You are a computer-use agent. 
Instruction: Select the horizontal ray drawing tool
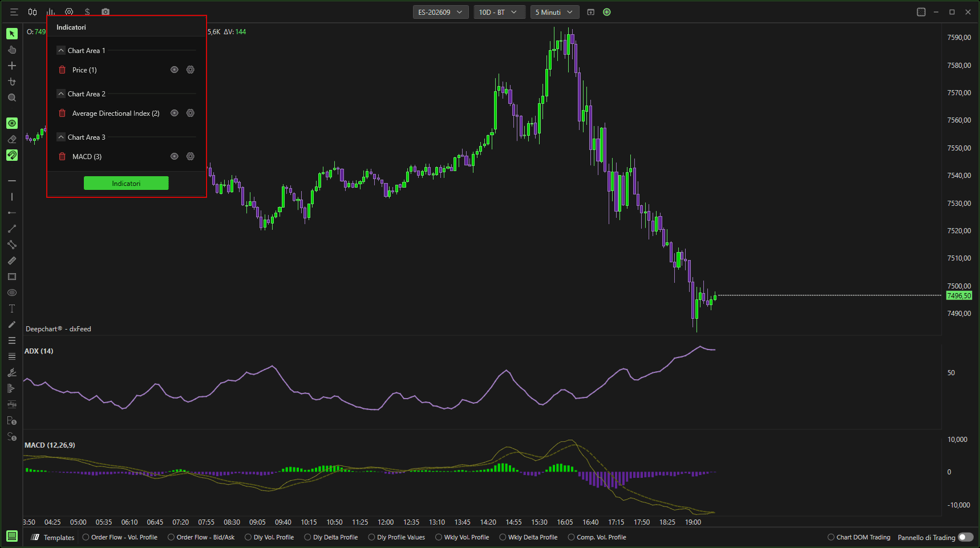click(x=12, y=213)
